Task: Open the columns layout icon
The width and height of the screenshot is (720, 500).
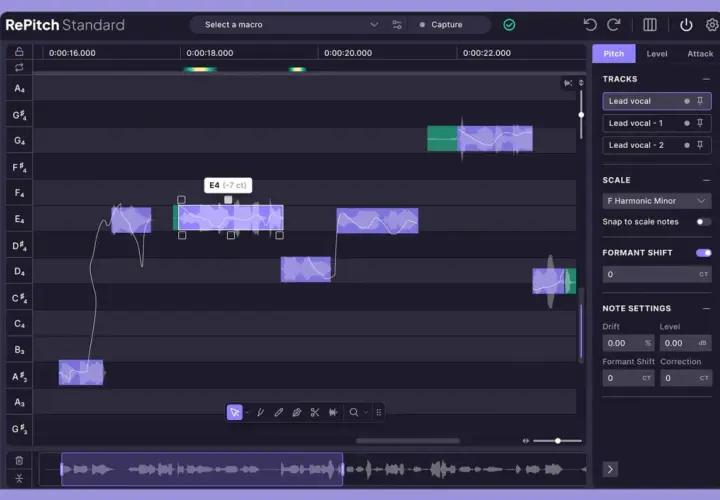Action: tap(650, 24)
